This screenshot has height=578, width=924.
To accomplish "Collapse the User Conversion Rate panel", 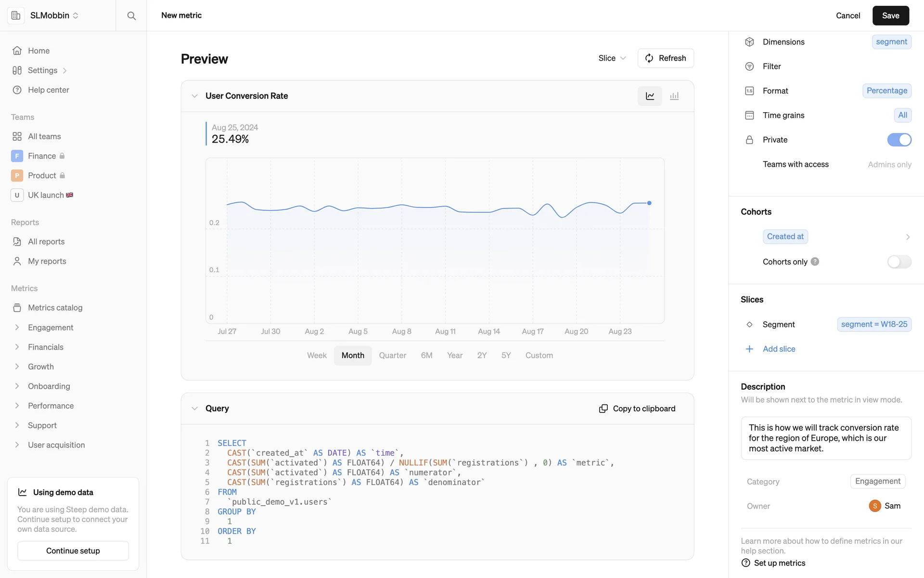I will pos(194,96).
